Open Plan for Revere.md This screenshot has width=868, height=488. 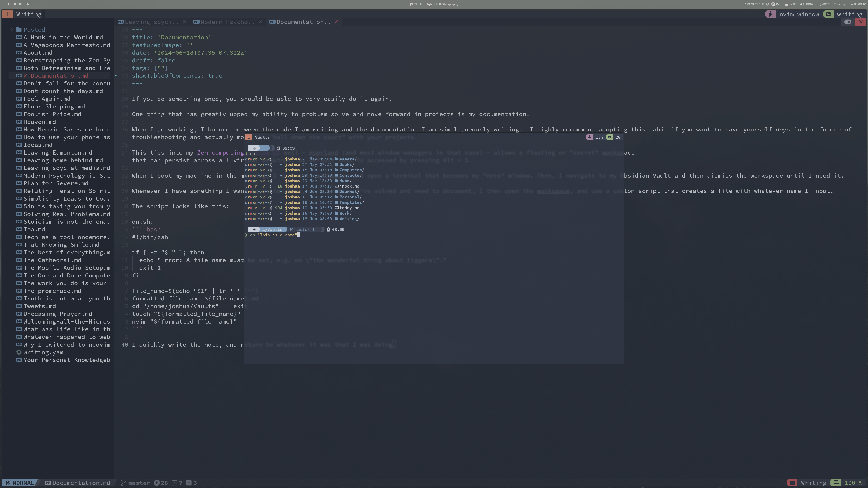point(56,183)
